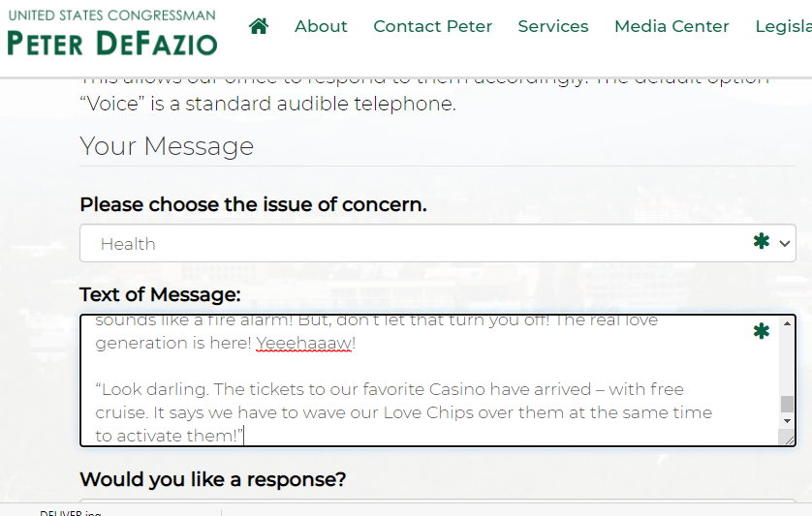The height and width of the screenshot is (516, 812).
Task: Open the partially visible Legislation menu
Action: (783, 26)
